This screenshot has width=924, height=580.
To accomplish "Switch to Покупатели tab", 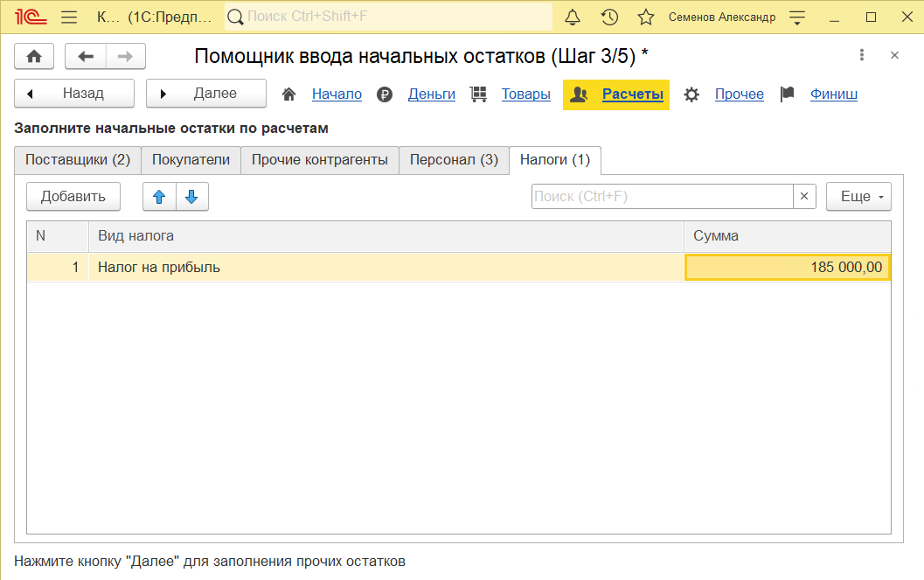I will [191, 160].
